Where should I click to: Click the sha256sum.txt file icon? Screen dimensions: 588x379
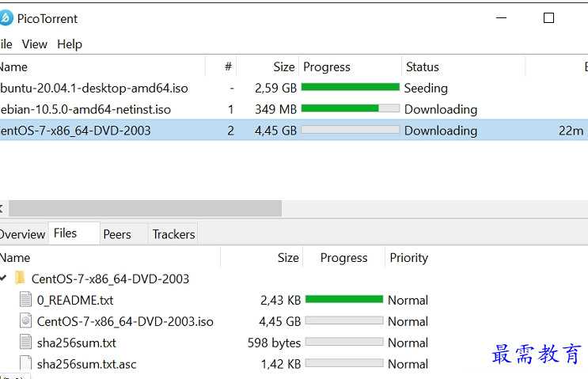coord(27,343)
